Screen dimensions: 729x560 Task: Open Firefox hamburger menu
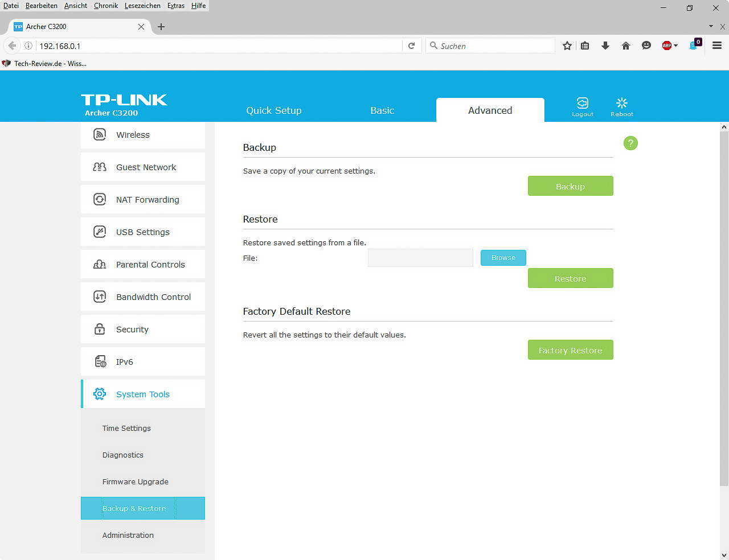[717, 46]
